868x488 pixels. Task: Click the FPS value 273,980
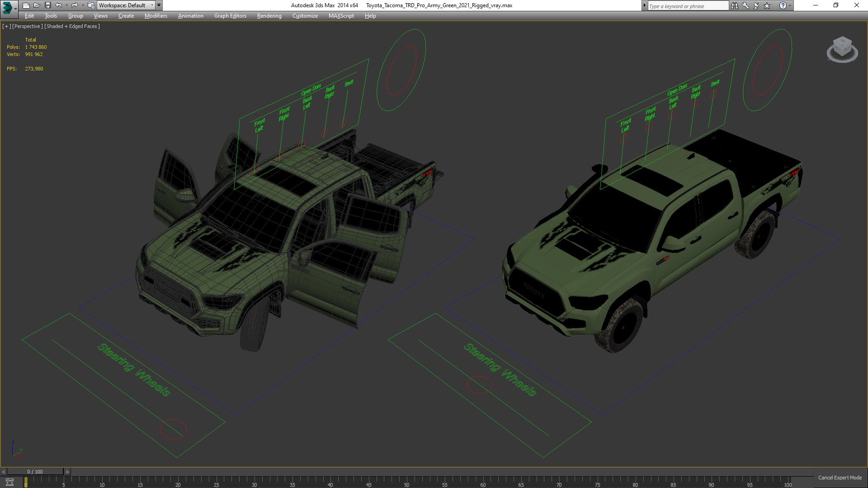[x=34, y=69]
